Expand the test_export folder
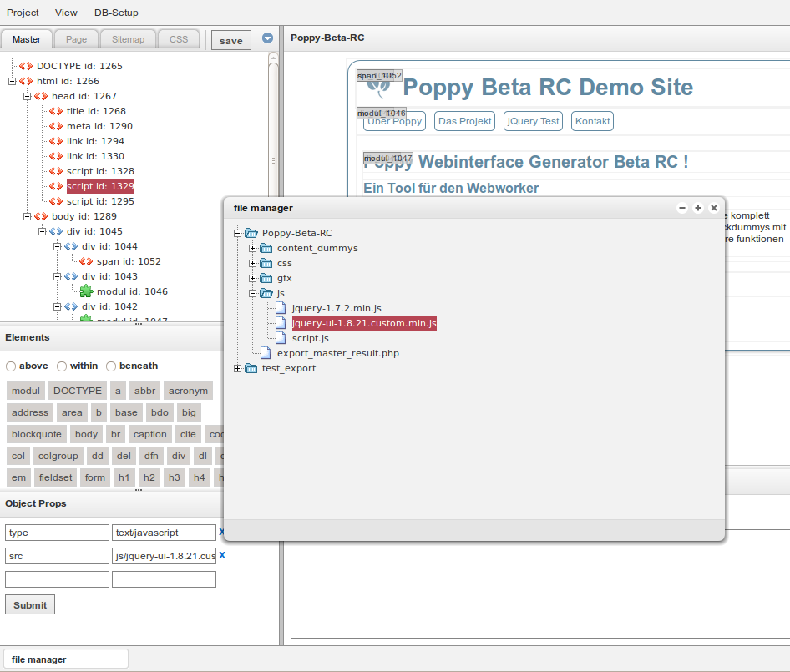 click(237, 368)
